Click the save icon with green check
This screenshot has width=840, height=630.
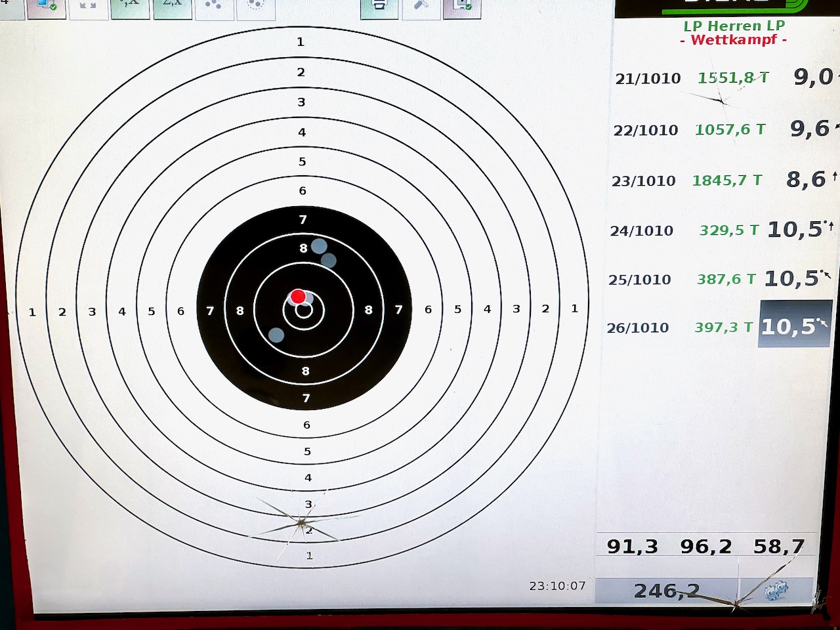tap(462, 5)
